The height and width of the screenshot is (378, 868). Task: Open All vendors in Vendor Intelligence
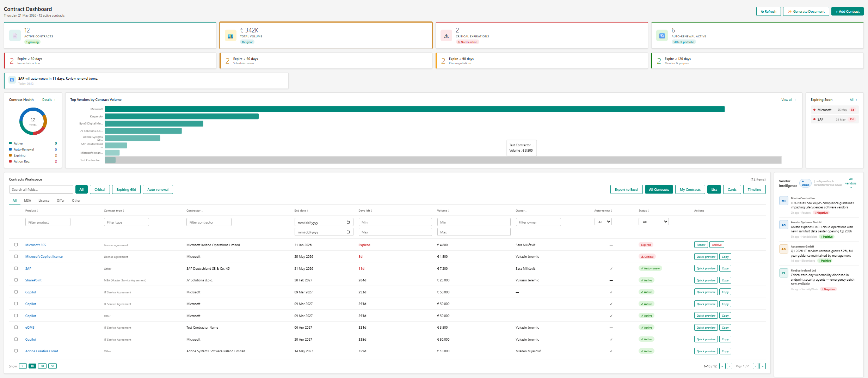tap(851, 183)
